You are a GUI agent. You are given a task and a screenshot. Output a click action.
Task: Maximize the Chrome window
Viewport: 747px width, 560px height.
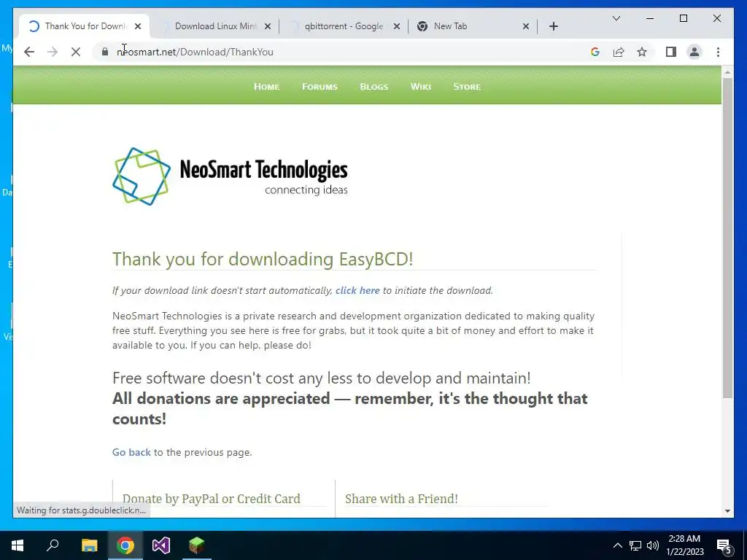[684, 18]
